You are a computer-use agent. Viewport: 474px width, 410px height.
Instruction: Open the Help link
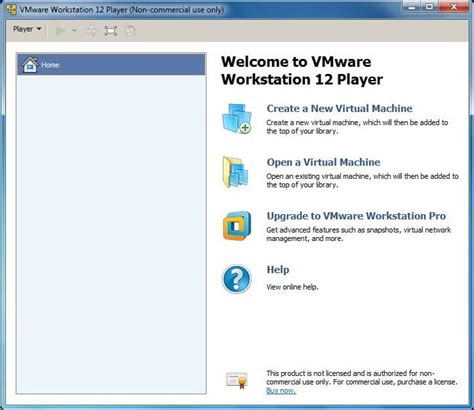(278, 269)
